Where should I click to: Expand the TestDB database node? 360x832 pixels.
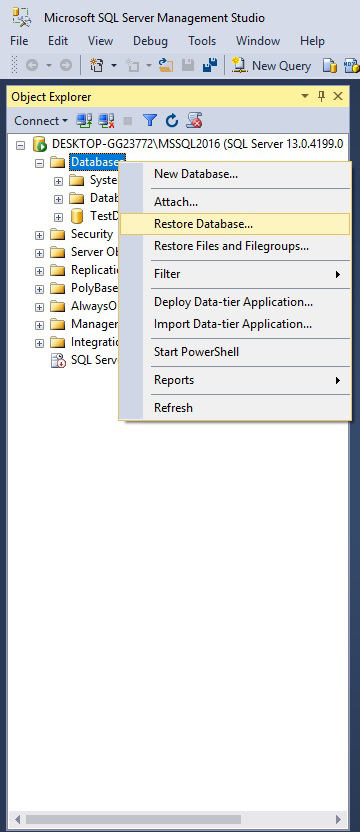pyautogui.click(x=58, y=217)
